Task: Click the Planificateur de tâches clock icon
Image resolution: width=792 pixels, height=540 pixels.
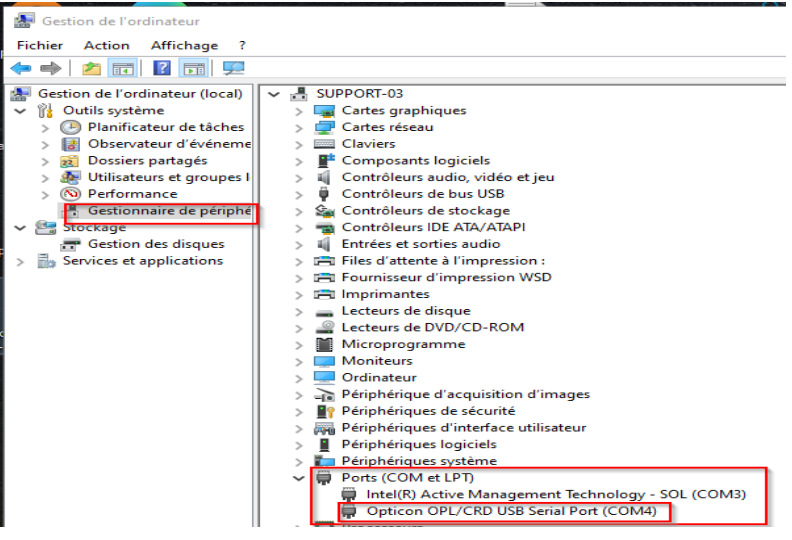Action: (x=71, y=127)
